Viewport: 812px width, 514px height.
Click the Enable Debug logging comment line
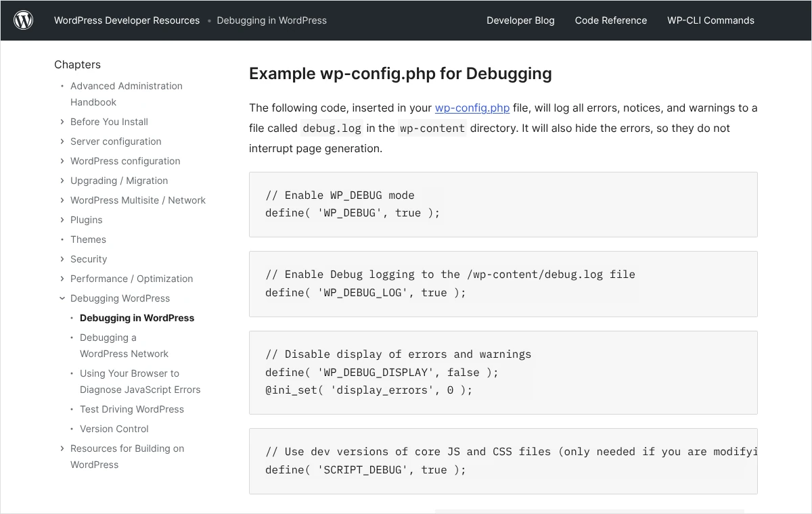pos(450,275)
